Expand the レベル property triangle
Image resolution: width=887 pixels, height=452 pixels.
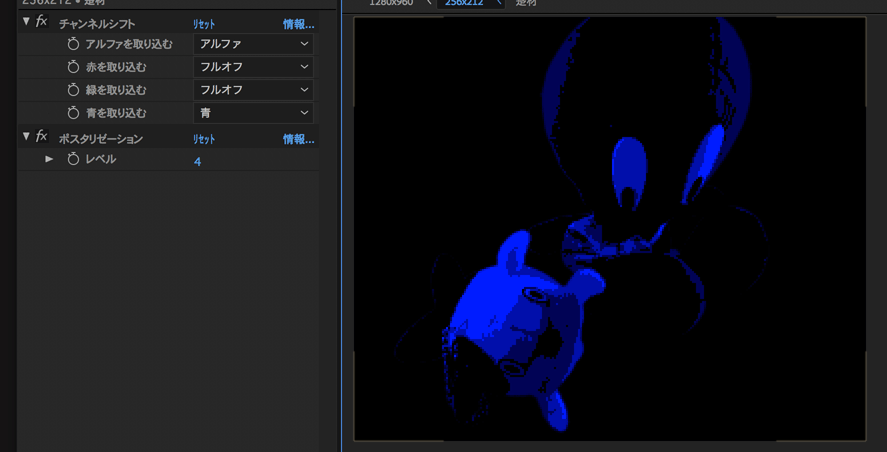49,160
